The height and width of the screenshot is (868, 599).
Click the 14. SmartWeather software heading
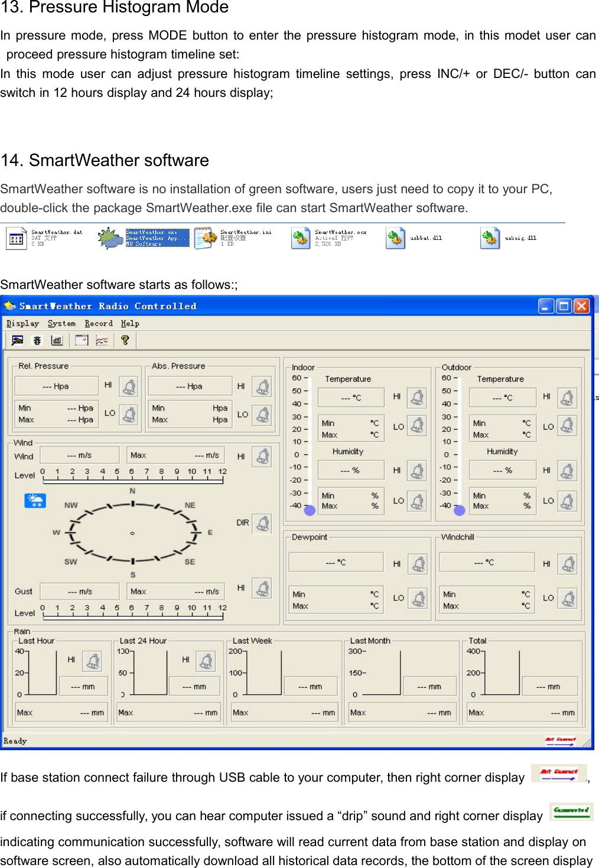(105, 161)
